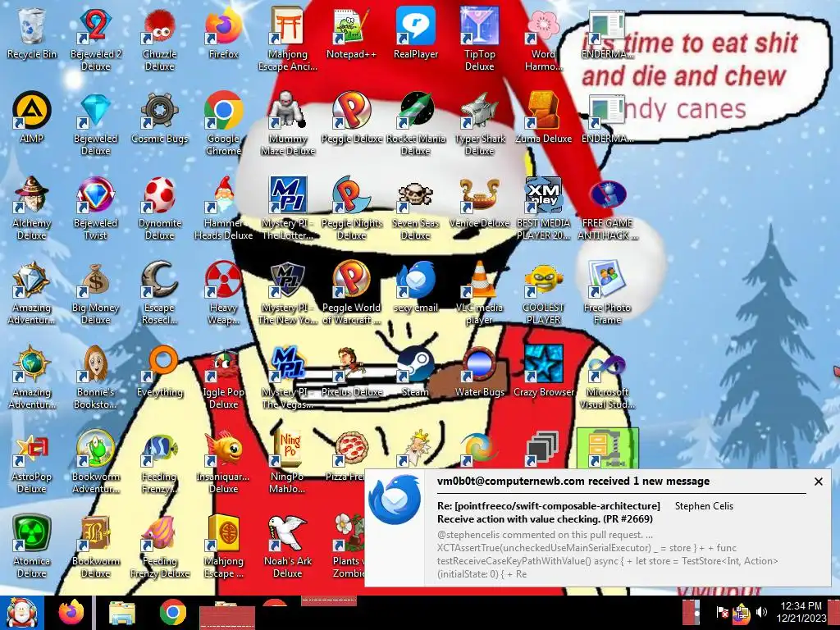Open COOLEST PLAYER desktop icon
The image size is (840, 630).
[543, 293]
